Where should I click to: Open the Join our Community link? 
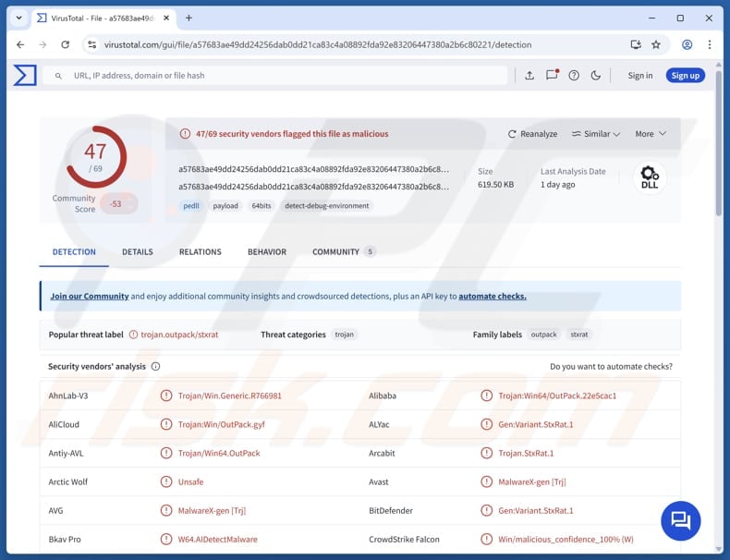click(x=90, y=296)
